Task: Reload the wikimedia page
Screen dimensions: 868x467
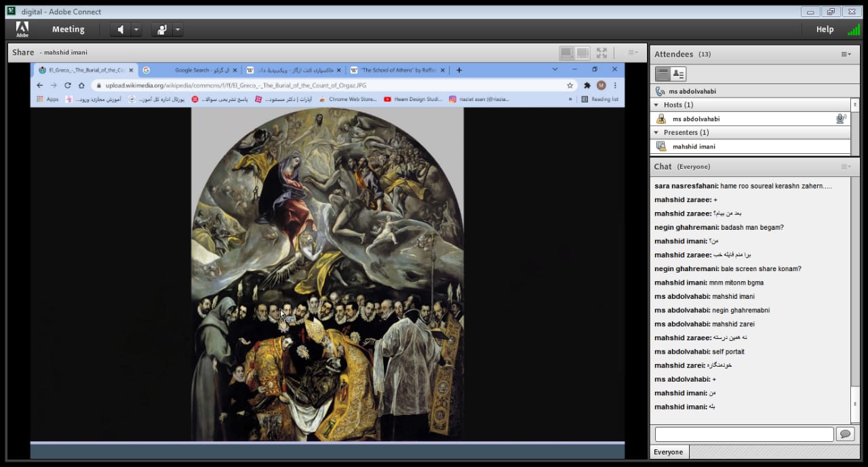Action: point(68,85)
